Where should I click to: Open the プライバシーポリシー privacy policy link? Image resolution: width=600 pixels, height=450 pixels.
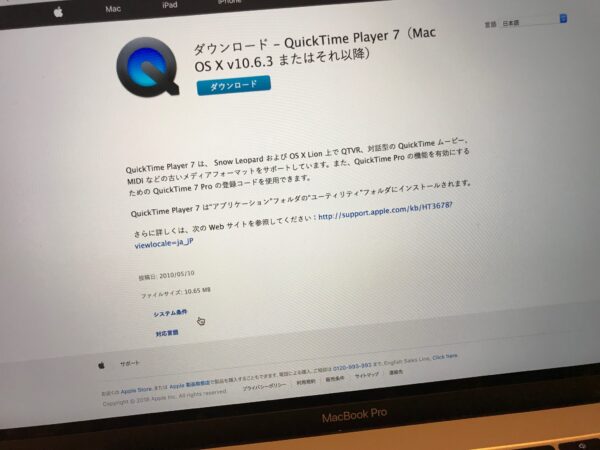click(264, 386)
